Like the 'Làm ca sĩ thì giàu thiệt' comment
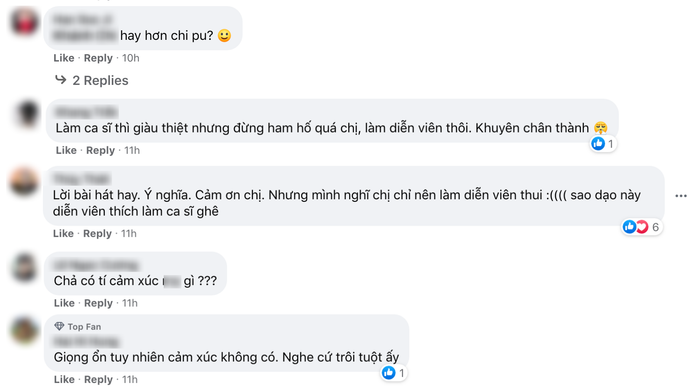This screenshot has width=700, height=389. point(66,150)
